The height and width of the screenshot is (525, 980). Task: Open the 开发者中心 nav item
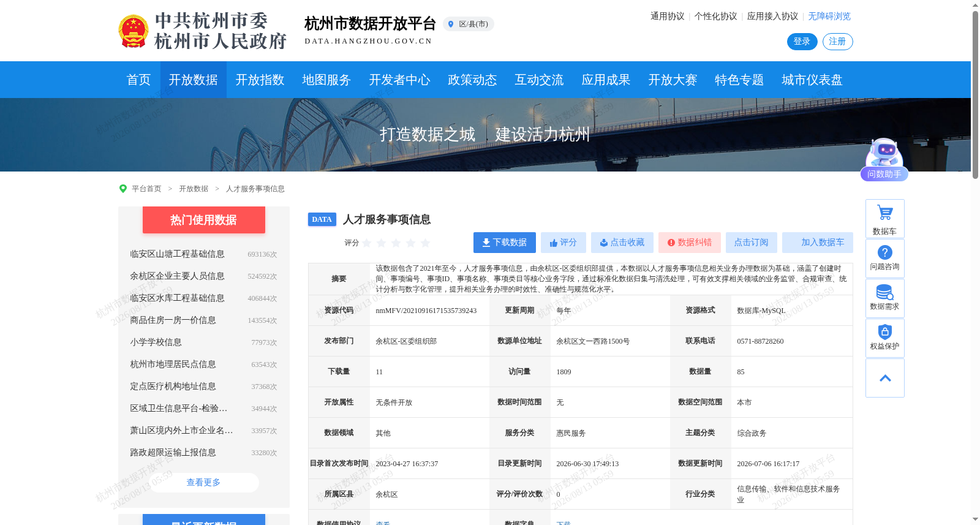(399, 80)
